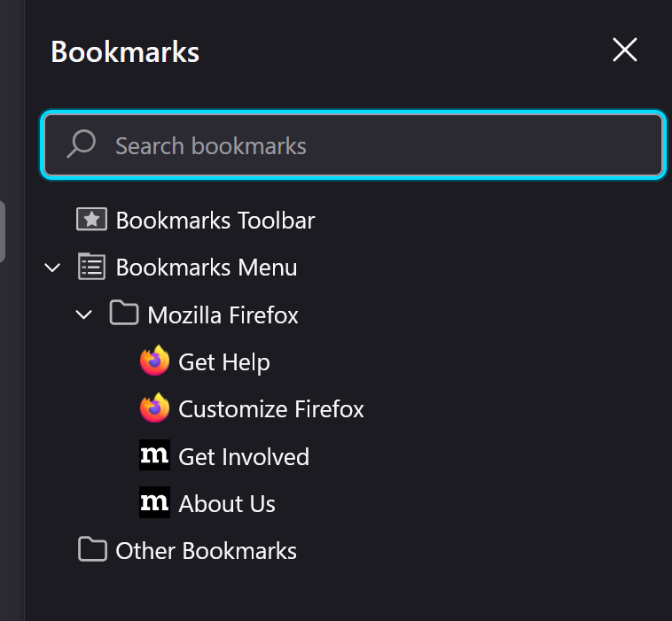Open the Get Help bookmark
Screen dimensions: 672x621
click(x=224, y=361)
